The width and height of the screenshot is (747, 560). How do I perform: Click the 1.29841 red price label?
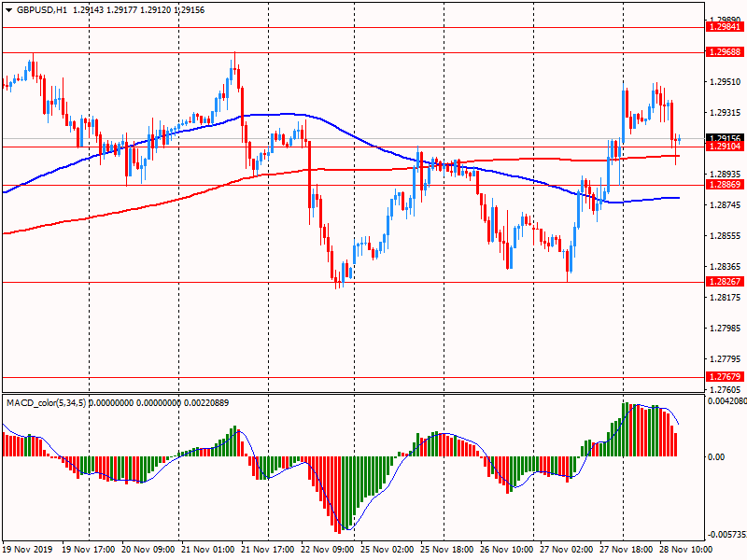pos(725,28)
